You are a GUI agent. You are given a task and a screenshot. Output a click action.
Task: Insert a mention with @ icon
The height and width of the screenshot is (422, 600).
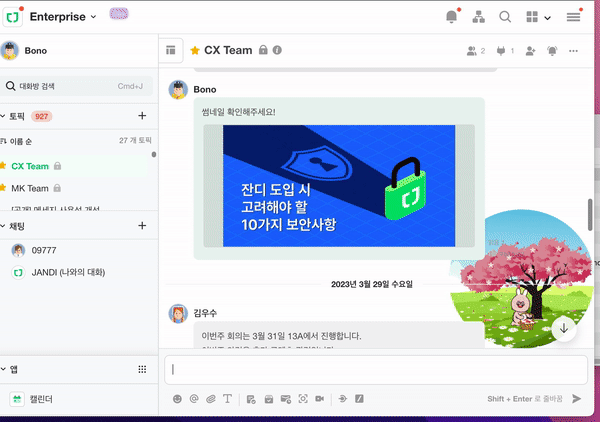[x=194, y=399]
